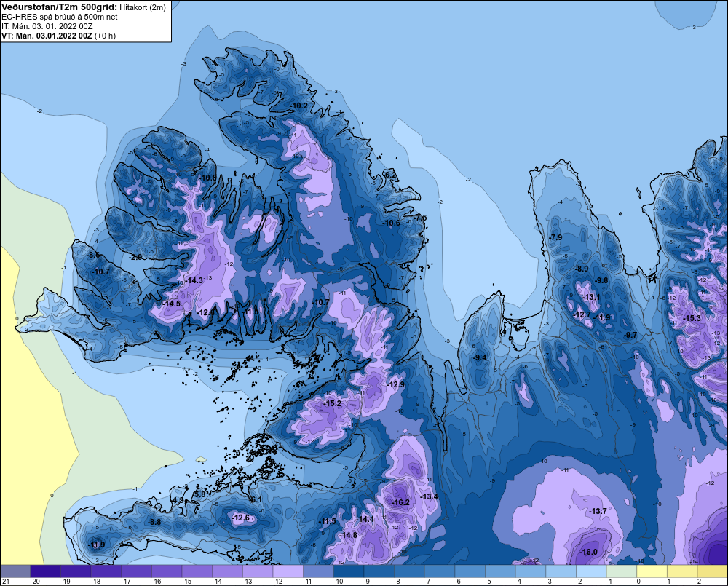Image resolution: width=728 pixels, height=586 pixels.
Task: Pick the legend swatch labeled -12
Action: (288, 571)
